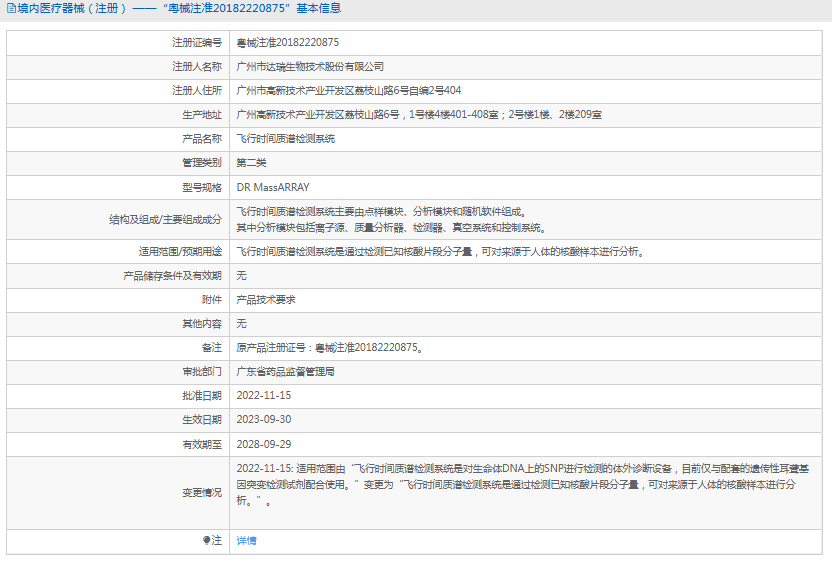832x562 pixels.
Task: Select approval date 2022-11-15
Action: click(264, 396)
